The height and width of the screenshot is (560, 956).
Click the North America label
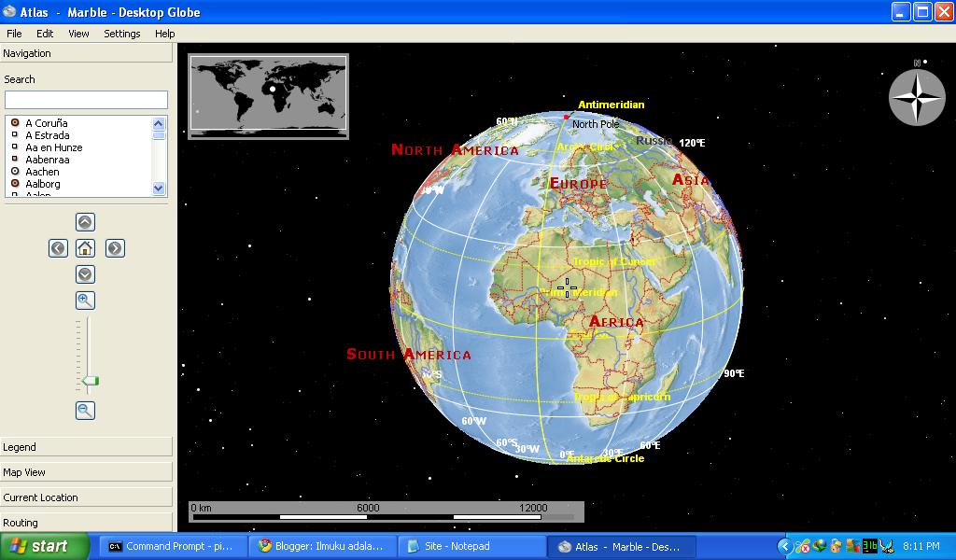pos(455,149)
